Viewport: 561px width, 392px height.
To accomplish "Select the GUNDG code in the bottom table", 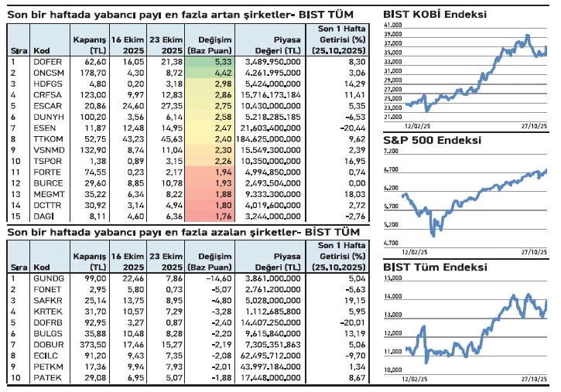I will [46, 278].
